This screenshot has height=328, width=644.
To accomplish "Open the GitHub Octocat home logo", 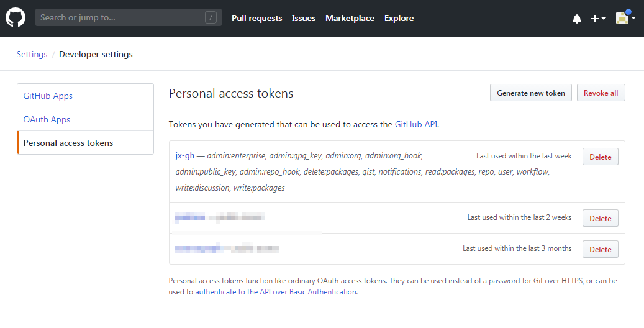I will (x=16, y=17).
